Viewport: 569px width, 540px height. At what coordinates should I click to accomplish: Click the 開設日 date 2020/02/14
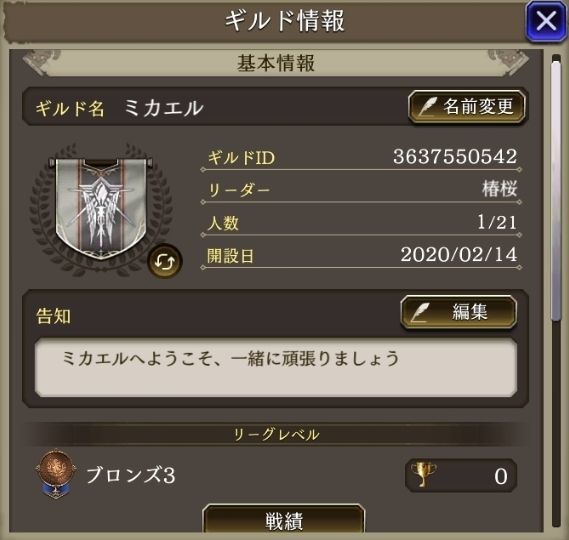(459, 255)
